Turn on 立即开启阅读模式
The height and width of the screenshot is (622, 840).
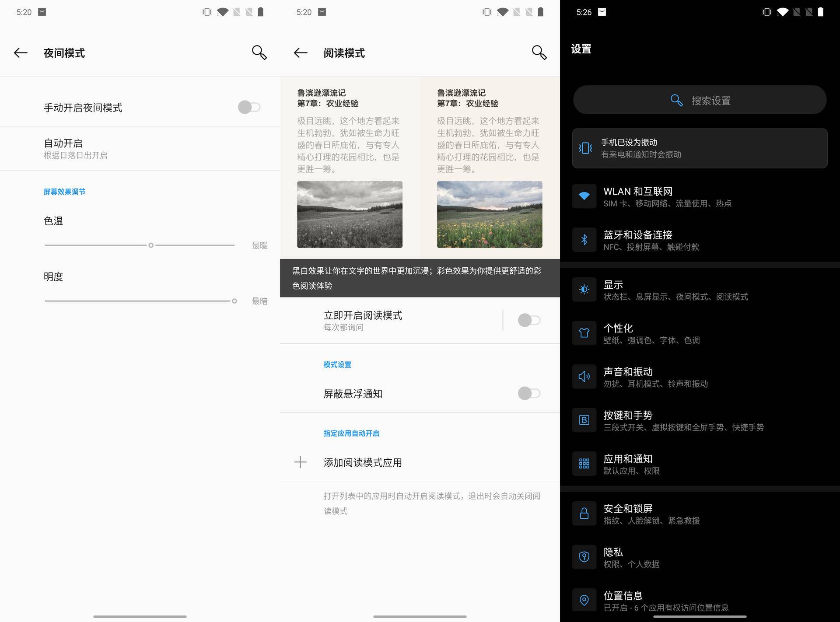[x=528, y=320]
